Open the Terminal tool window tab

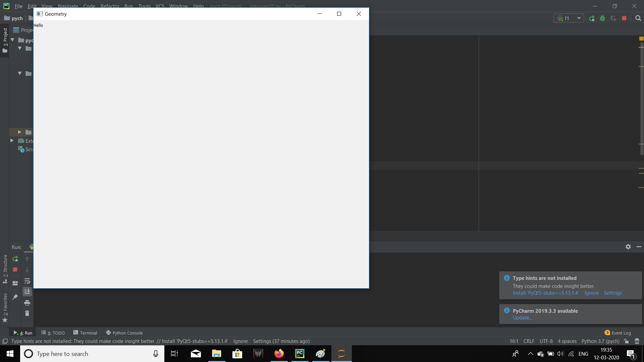click(x=85, y=333)
